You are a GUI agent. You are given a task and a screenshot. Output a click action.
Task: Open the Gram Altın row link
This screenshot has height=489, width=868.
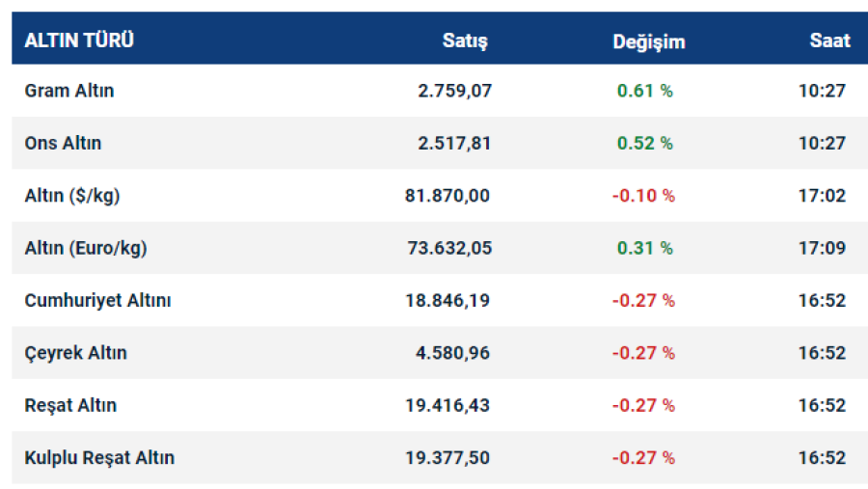click(x=69, y=91)
